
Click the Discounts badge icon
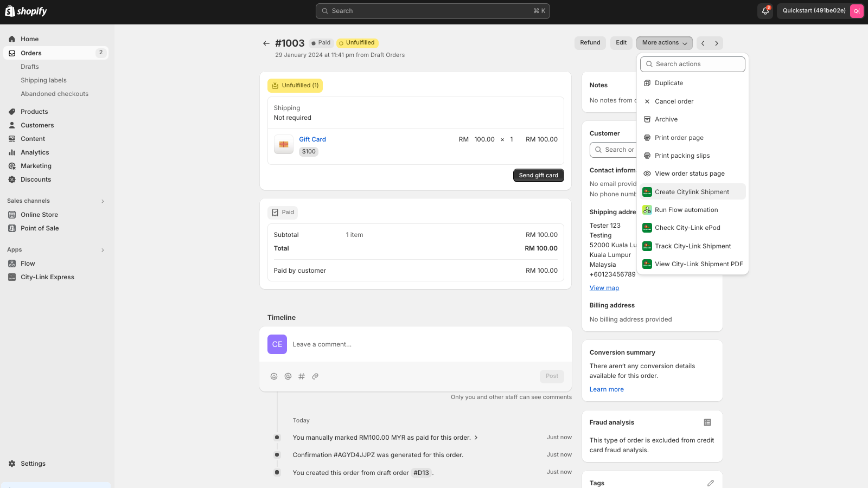click(x=12, y=179)
